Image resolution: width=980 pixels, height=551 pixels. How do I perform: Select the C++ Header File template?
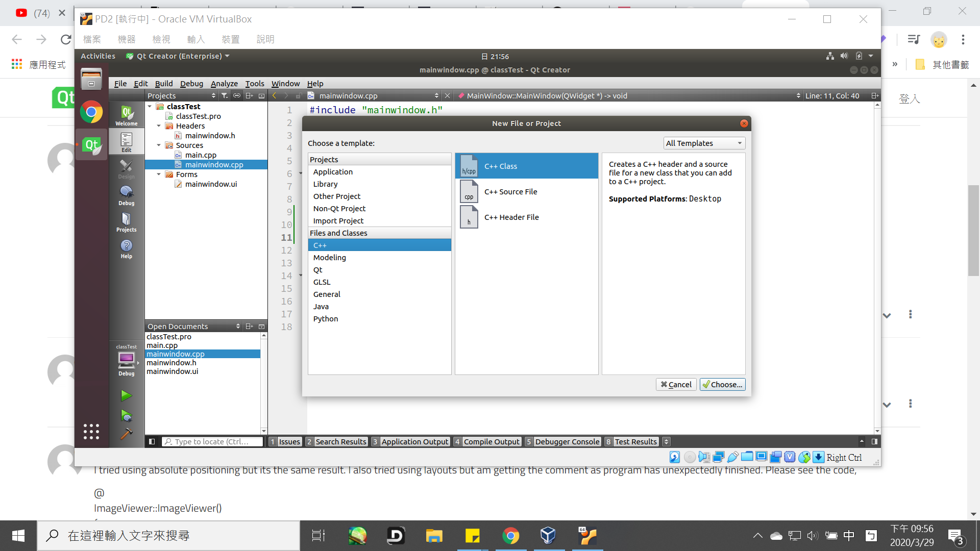click(x=511, y=217)
